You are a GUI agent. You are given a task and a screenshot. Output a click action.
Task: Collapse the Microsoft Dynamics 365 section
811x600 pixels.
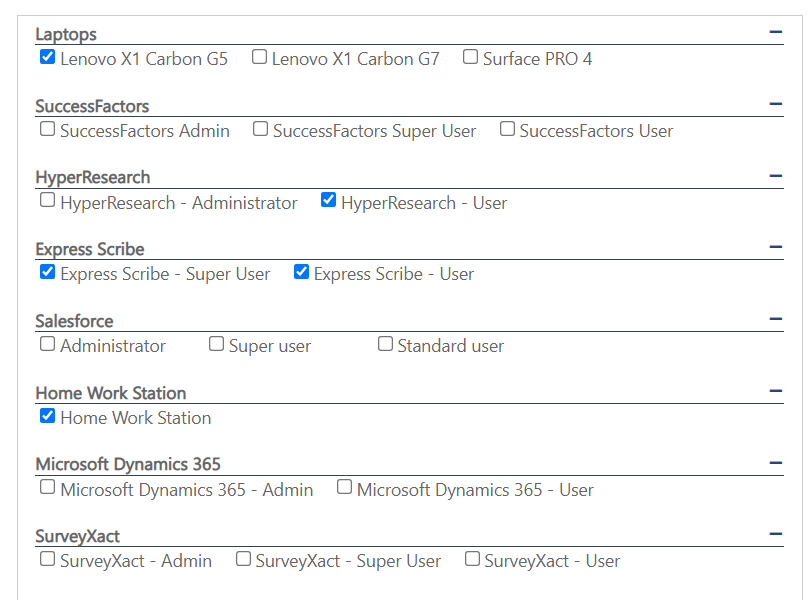point(775,464)
